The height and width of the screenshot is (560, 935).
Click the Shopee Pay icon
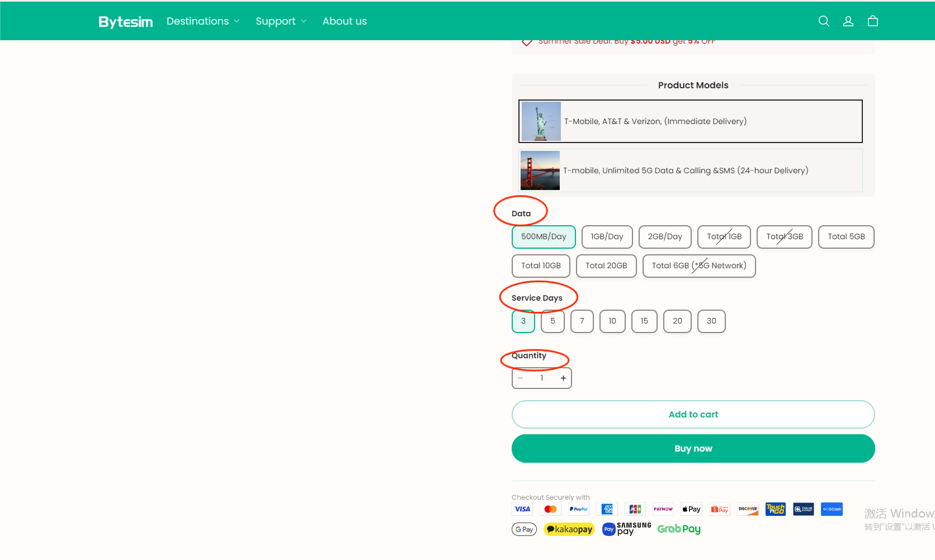(720, 509)
